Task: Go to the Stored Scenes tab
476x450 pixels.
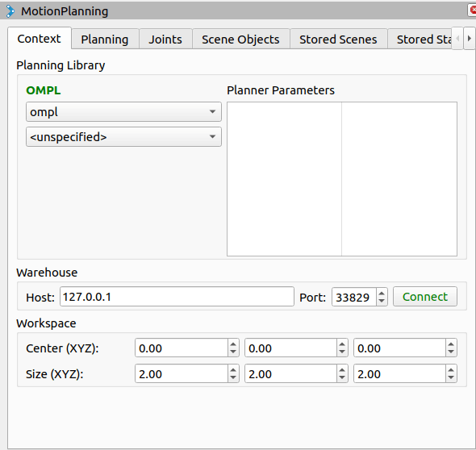Action: (338, 40)
